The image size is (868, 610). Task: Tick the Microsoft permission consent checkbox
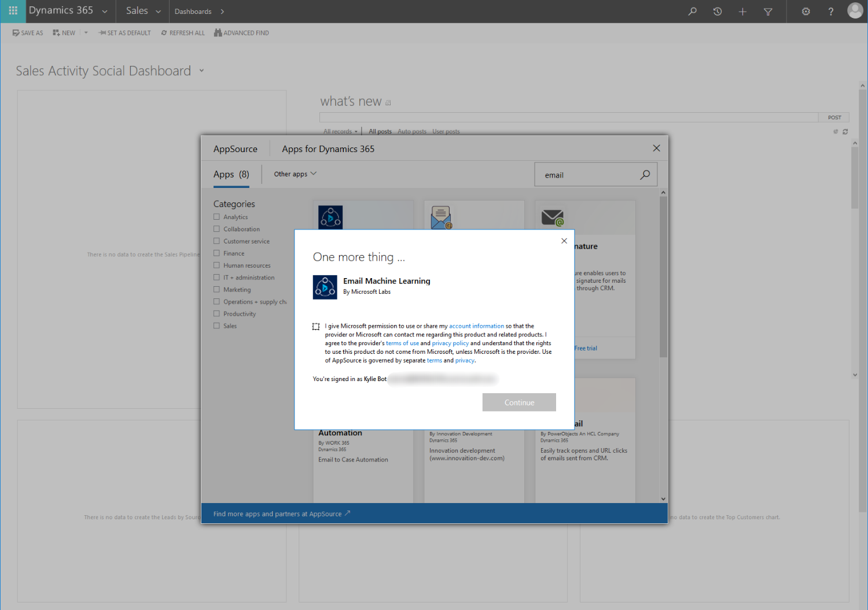pos(316,327)
